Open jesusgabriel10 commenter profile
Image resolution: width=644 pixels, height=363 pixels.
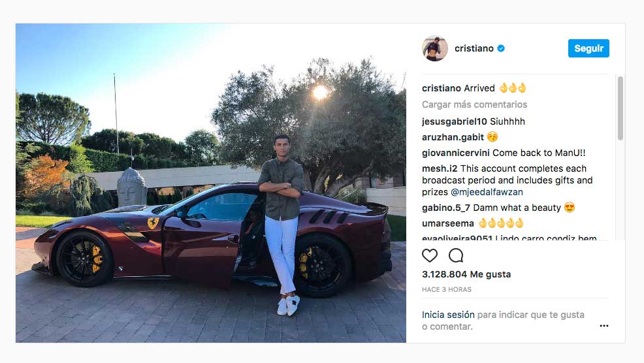(x=454, y=121)
